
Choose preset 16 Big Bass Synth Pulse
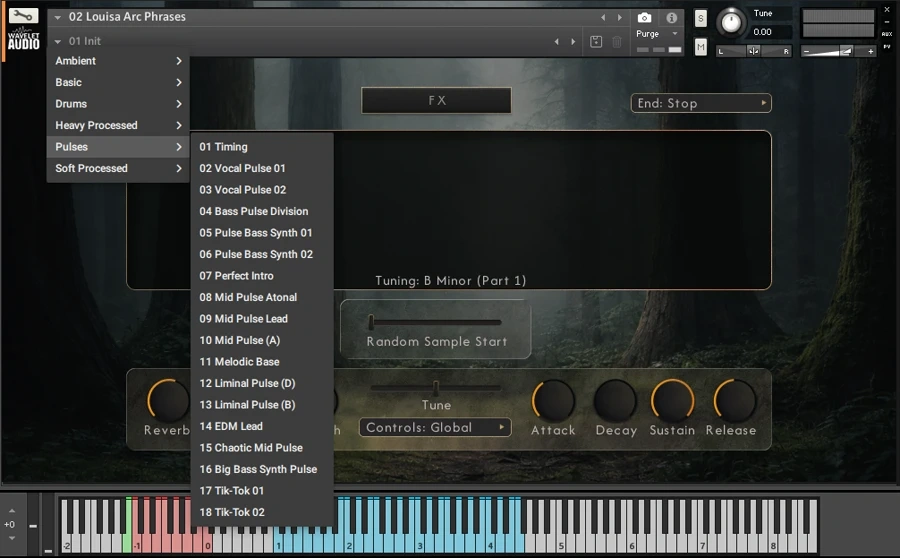click(262, 470)
